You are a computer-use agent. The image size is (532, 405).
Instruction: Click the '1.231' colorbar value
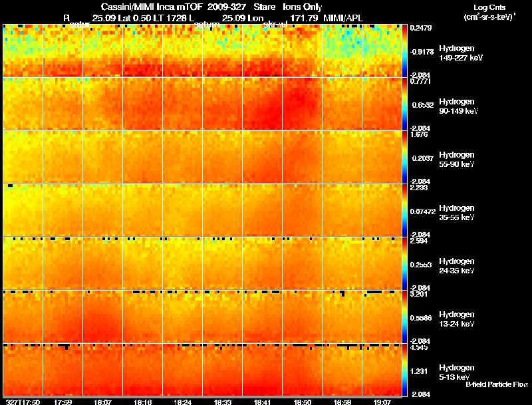(x=419, y=372)
